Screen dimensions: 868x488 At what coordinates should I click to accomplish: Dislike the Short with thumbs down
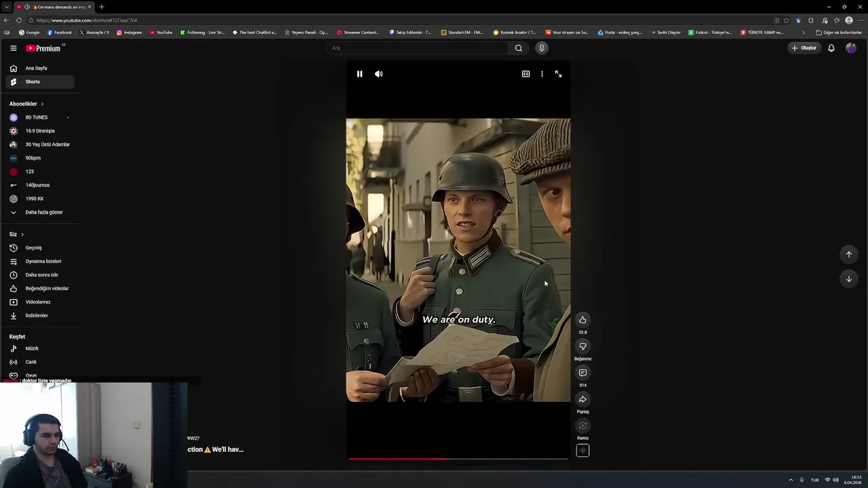click(583, 346)
